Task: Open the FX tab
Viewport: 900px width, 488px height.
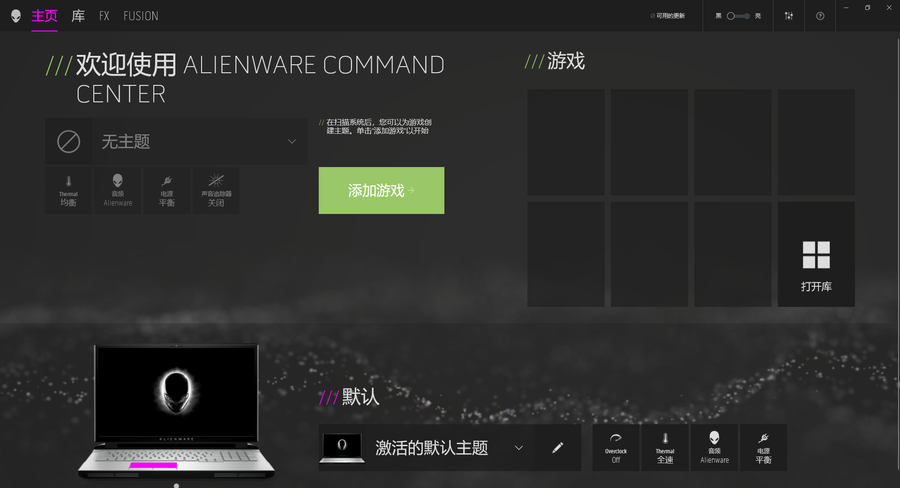Action: tap(104, 16)
